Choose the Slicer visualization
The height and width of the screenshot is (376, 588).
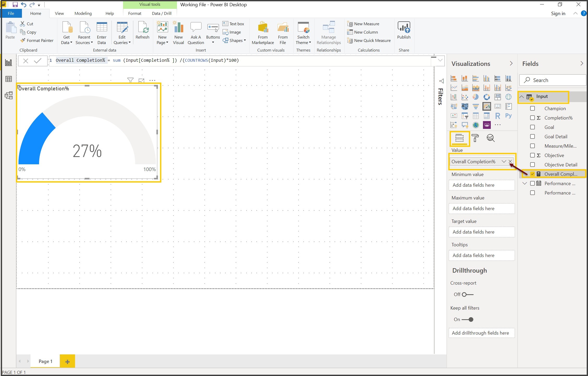click(464, 116)
